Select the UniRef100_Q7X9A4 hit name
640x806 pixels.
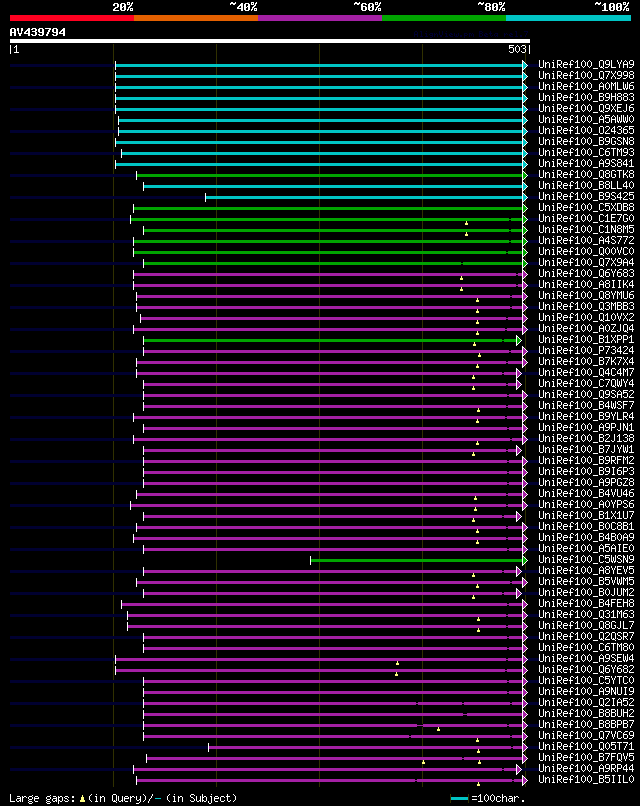[586, 262]
